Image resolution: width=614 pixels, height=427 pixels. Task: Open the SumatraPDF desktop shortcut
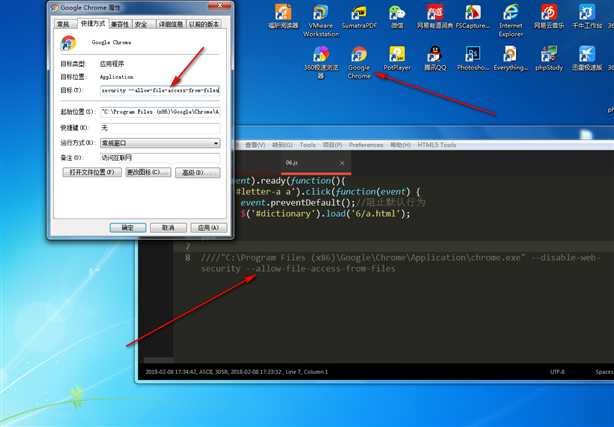click(359, 17)
